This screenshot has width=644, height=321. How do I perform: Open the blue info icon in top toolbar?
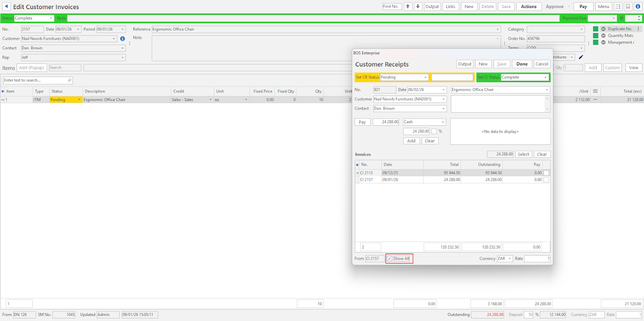click(637, 7)
